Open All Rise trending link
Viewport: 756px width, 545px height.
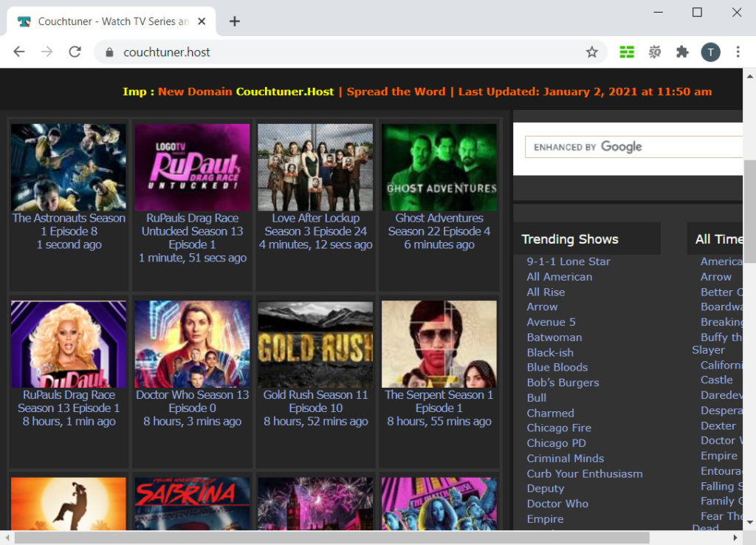point(546,292)
